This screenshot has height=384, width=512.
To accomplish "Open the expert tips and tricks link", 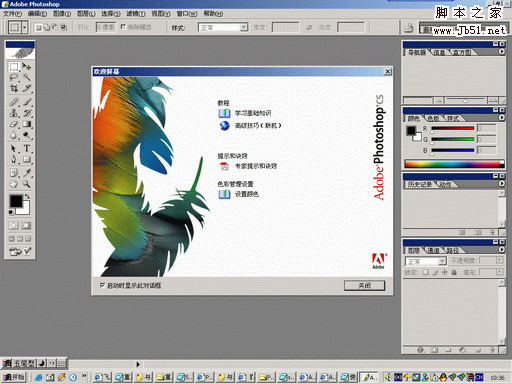I will point(256,166).
